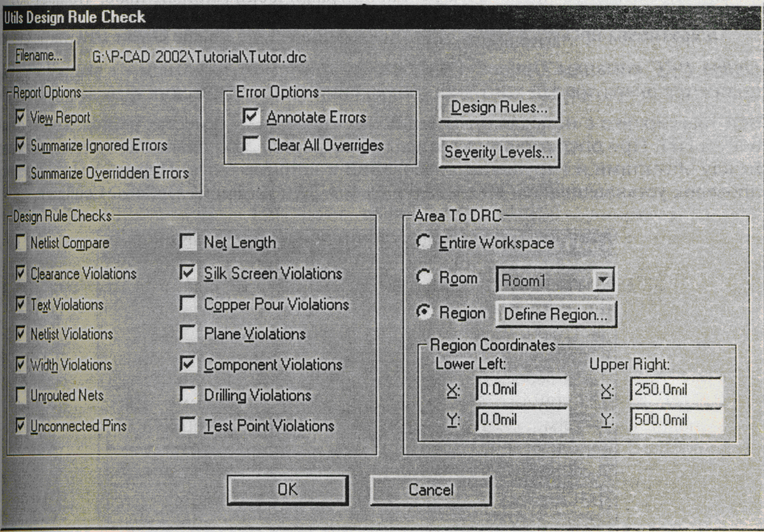Select the Room radio button
Screen dimensions: 764x532
point(424,277)
